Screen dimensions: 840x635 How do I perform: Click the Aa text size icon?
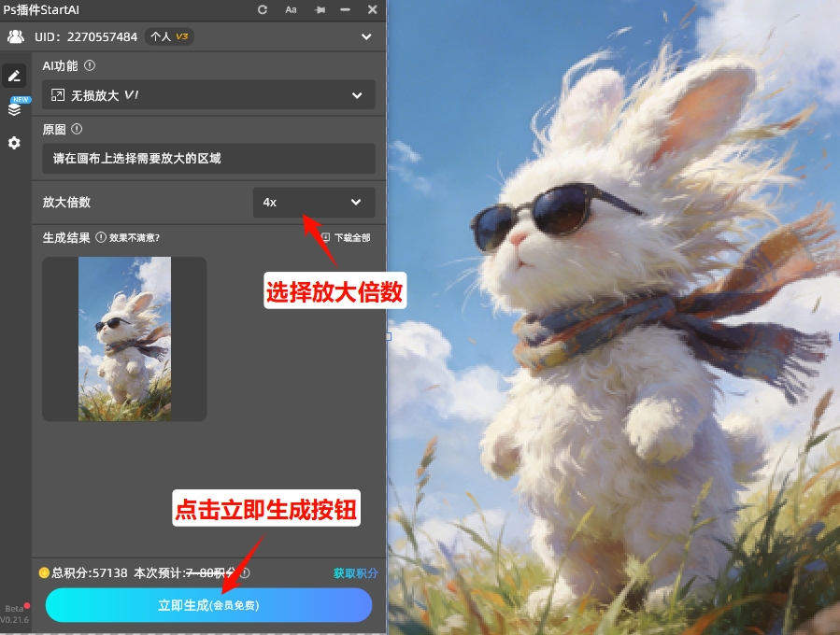pos(291,9)
